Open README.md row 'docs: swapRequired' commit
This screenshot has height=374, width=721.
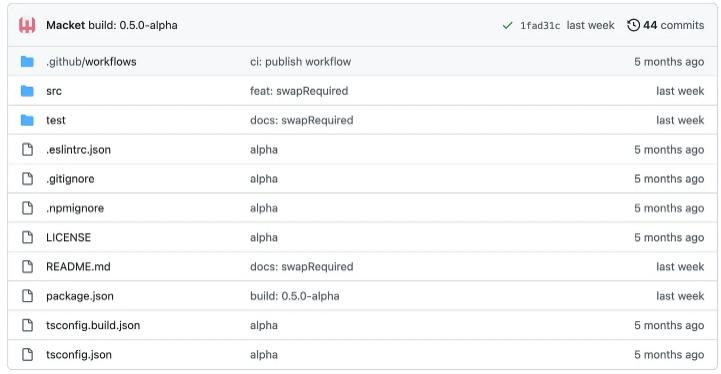(302, 267)
